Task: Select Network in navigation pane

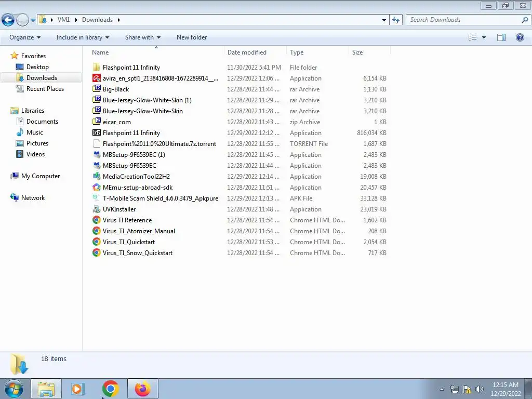Action: 28,198
